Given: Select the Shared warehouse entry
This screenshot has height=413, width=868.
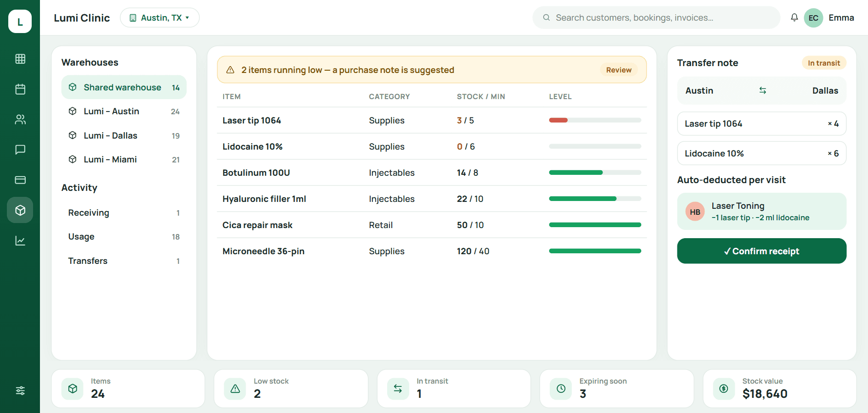Looking at the screenshot, I should 124,87.
